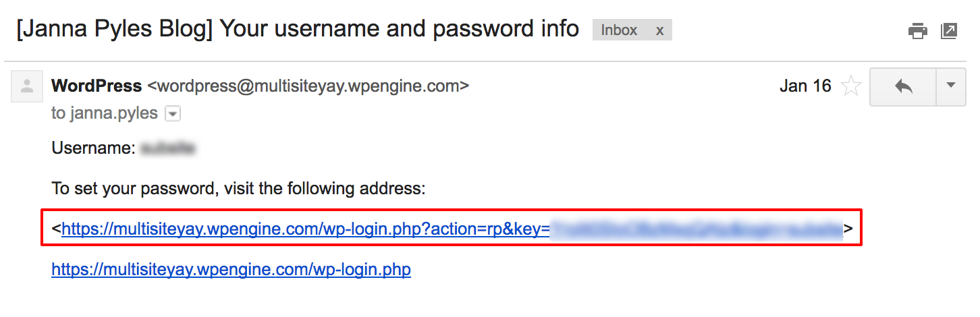Open the email in a new window
980x317 pixels.
[x=948, y=31]
